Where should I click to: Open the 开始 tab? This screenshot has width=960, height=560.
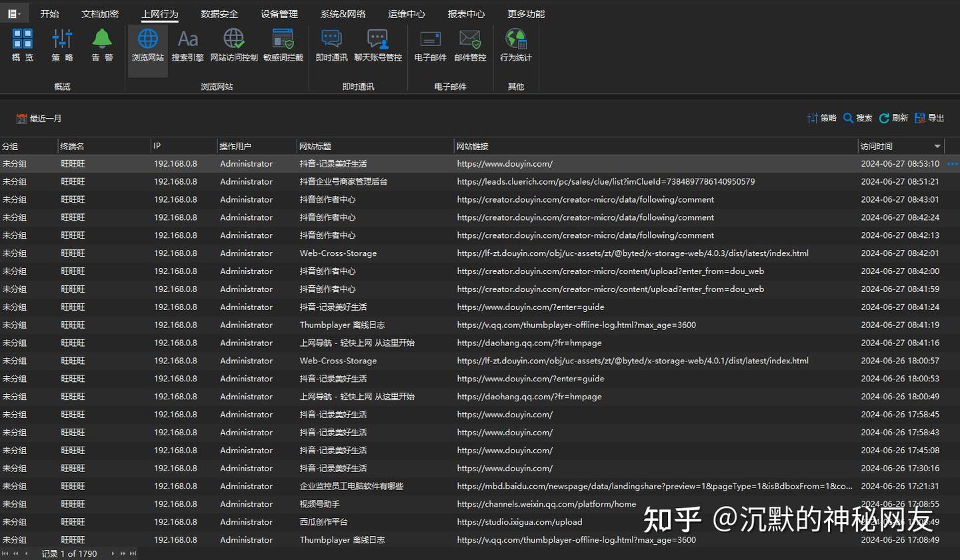(49, 14)
